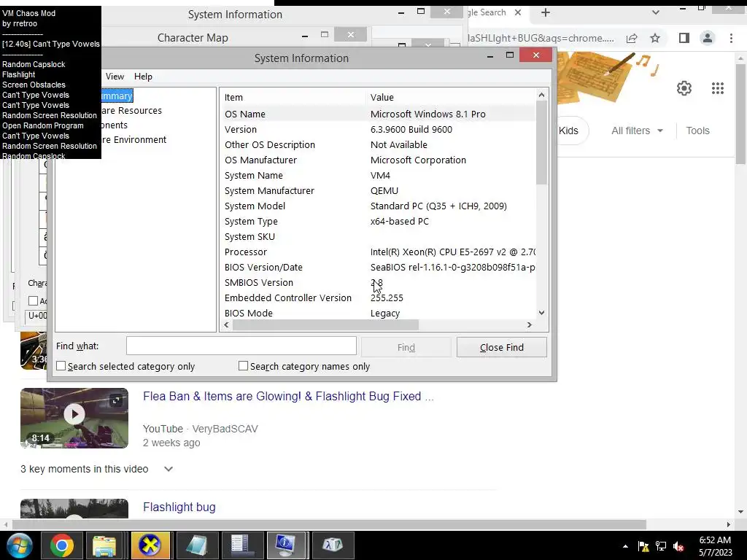Open the View menu
Screen dimensions: 747x560
tap(115, 77)
